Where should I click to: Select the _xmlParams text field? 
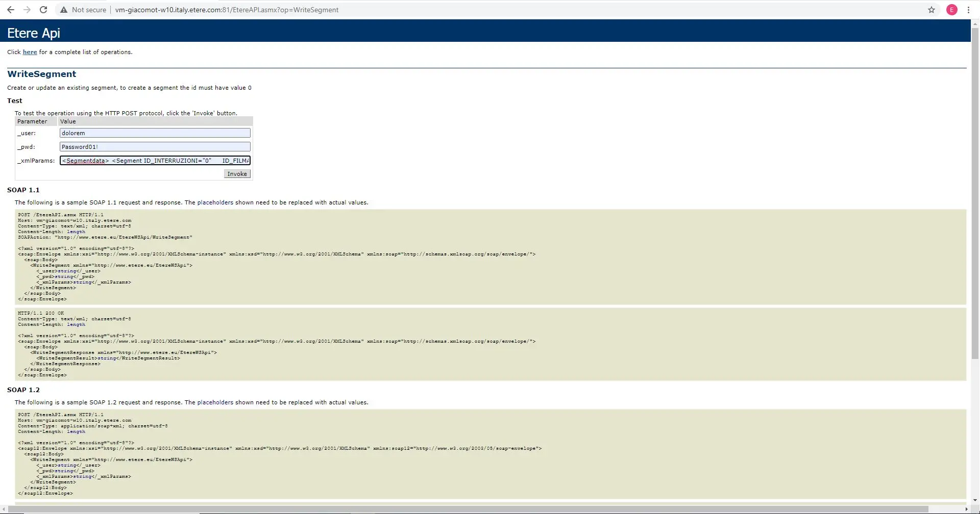click(155, 161)
